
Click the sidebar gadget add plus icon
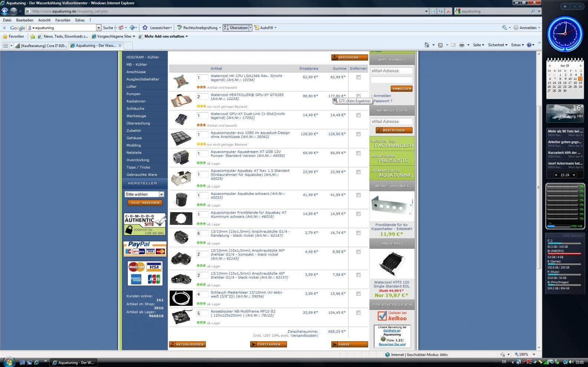(x=565, y=6)
